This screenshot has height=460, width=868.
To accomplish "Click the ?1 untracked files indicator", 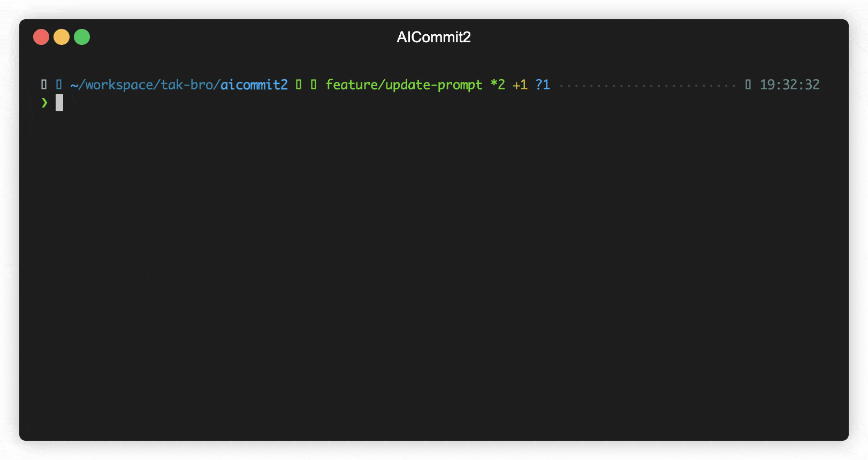I will [x=543, y=84].
